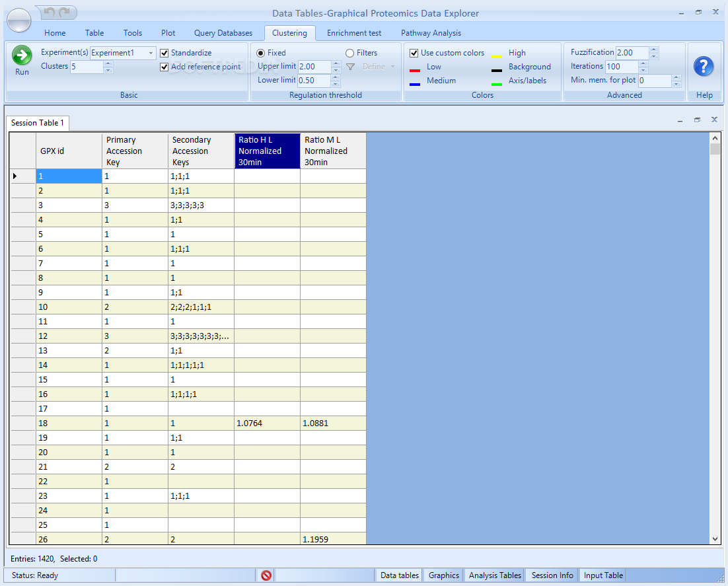Decrease Min. mem. for plot value
Image resolution: width=728 pixels, height=586 pixels.
pos(676,84)
